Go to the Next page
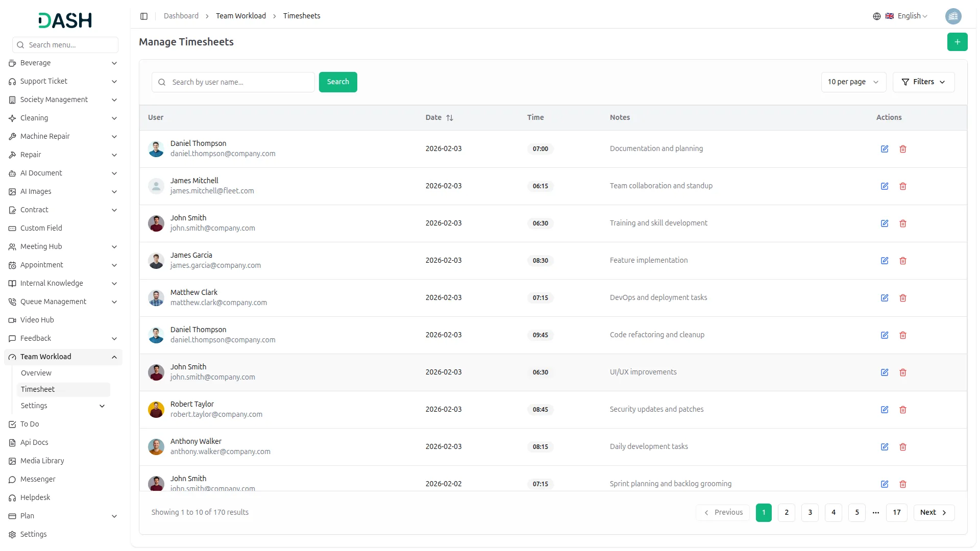Image resolution: width=980 pixels, height=551 pixels. (934, 513)
